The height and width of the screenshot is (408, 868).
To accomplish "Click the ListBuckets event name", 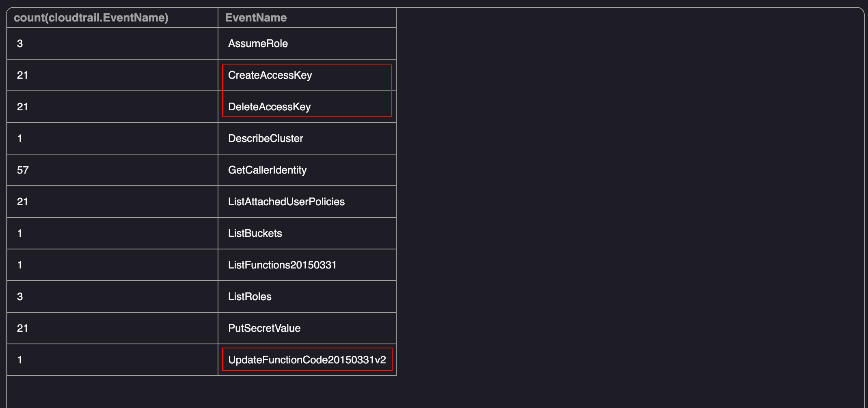I will click(x=255, y=234).
